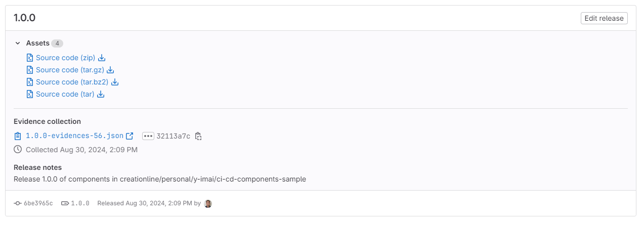The height and width of the screenshot is (225, 644).
Task: Click the 1.0.0 release title heading
Action: click(24, 18)
